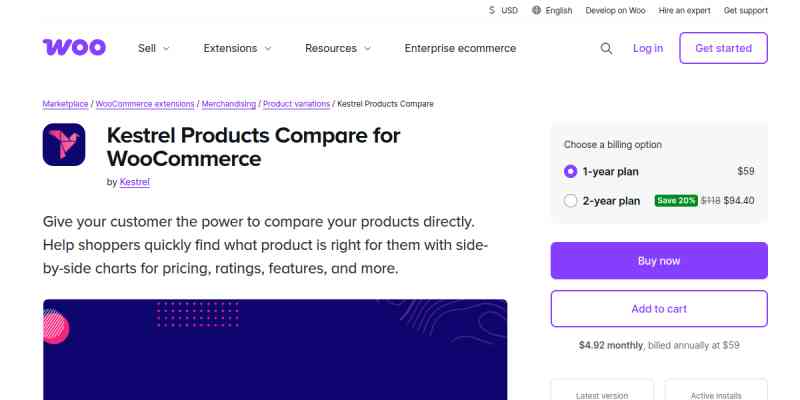Click the product banner image

click(275, 349)
